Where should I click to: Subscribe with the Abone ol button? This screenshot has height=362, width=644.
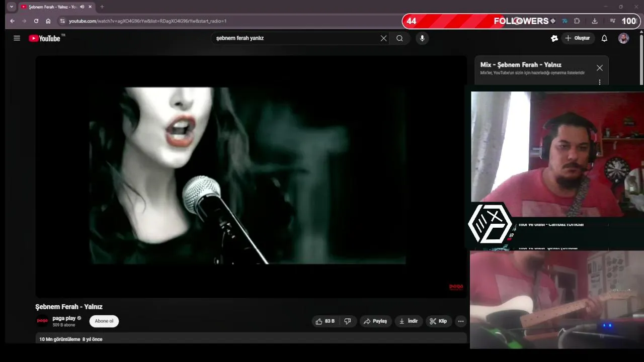(x=104, y=321)
